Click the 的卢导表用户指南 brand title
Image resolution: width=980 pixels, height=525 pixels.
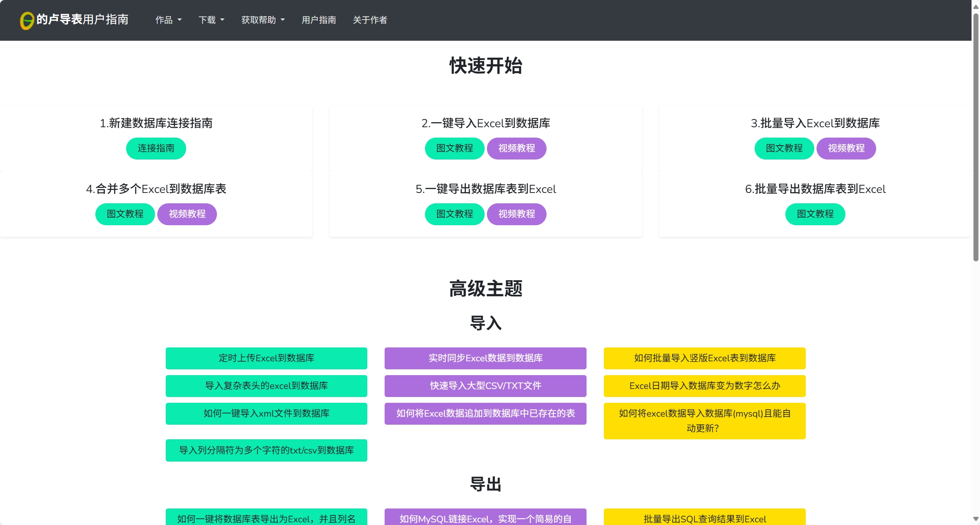point(82,19)
